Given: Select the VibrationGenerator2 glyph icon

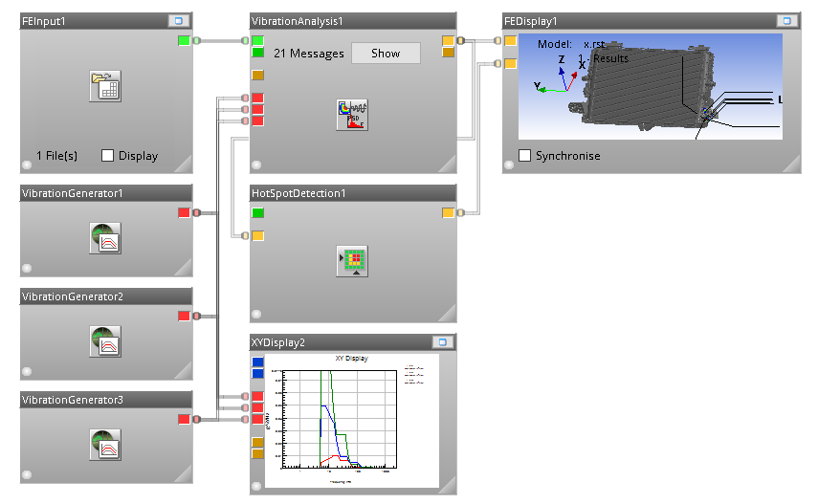Looking at the screenshot, I should pos(105,340).
